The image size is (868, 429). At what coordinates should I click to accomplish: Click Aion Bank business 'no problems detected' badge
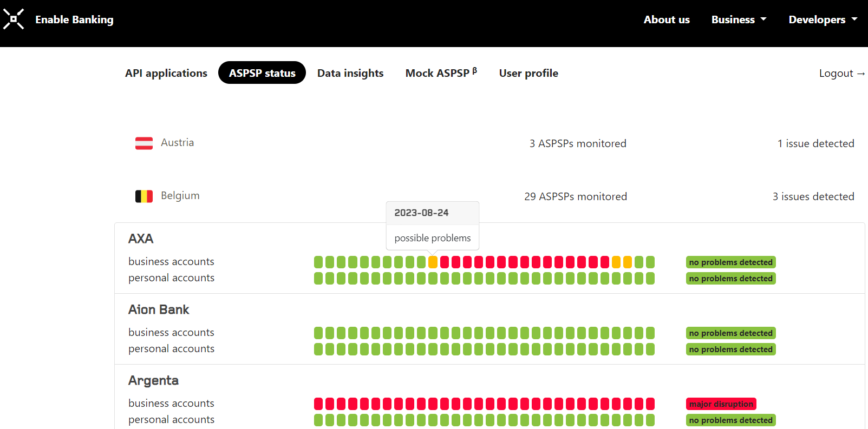pos(730,333)
